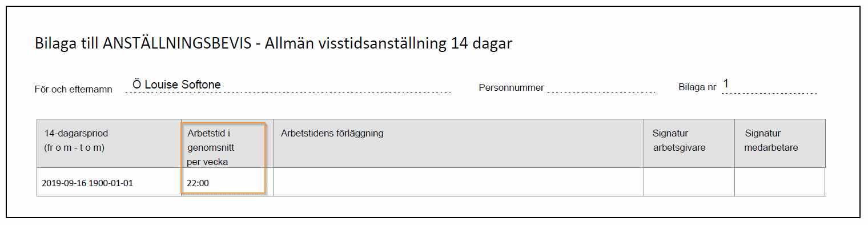Click the 'Bilaga nr' label
The image size is (868, 225).
697,88
